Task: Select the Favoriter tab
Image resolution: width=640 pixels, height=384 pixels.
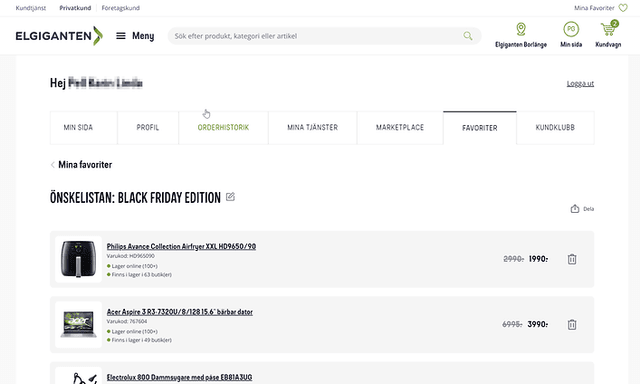Action: 480,128
